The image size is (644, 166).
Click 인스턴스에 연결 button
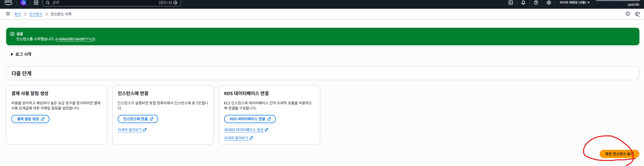138,119
